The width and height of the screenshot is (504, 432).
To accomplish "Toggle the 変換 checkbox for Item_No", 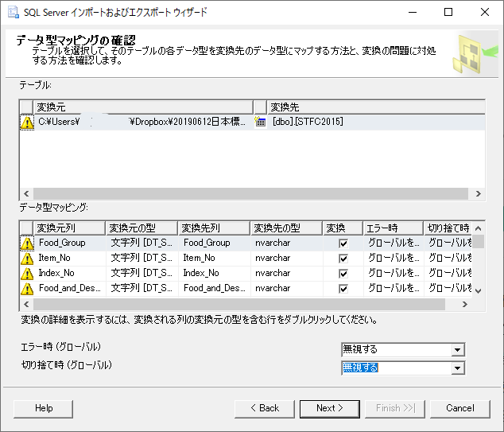I will pos(343,259).
